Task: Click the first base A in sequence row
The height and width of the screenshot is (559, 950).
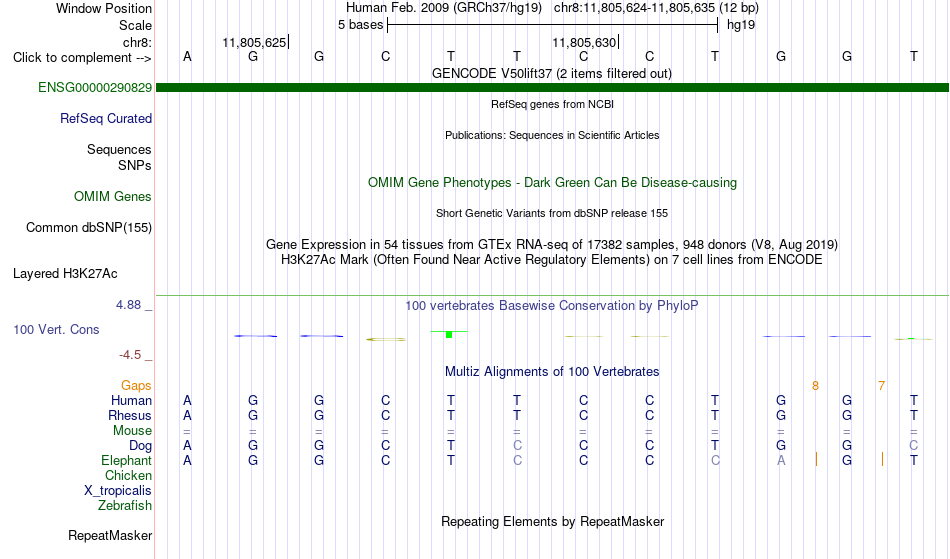Action: coord(187,56)
